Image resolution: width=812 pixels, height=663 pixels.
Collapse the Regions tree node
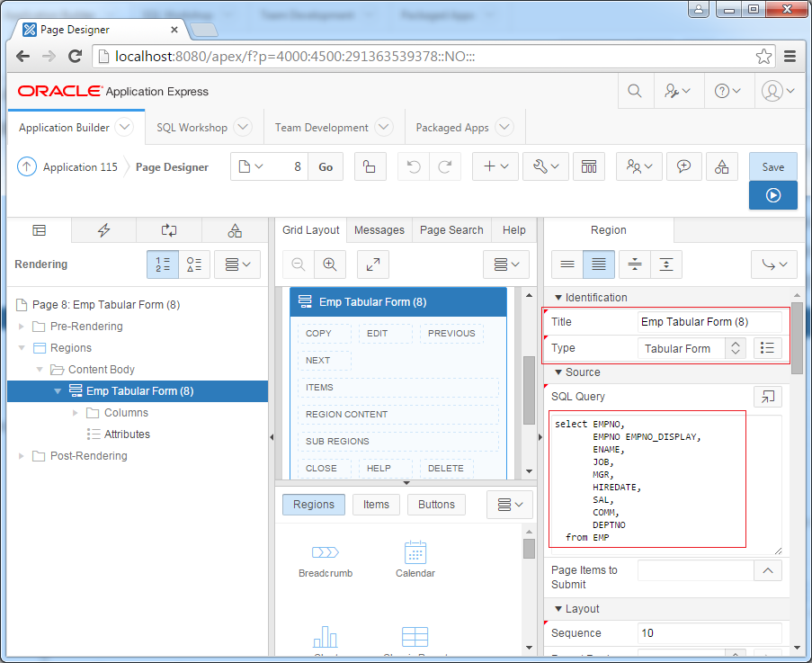coord(22,348)
